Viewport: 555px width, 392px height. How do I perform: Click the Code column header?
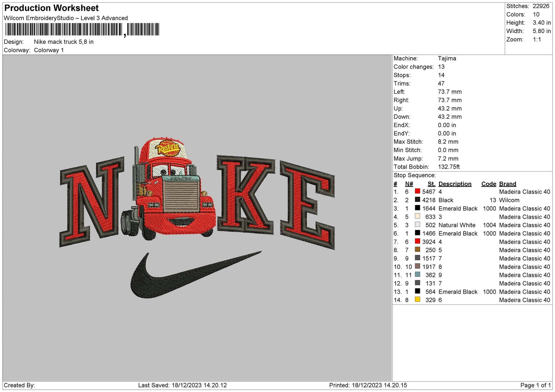click(x=489, y=184)
